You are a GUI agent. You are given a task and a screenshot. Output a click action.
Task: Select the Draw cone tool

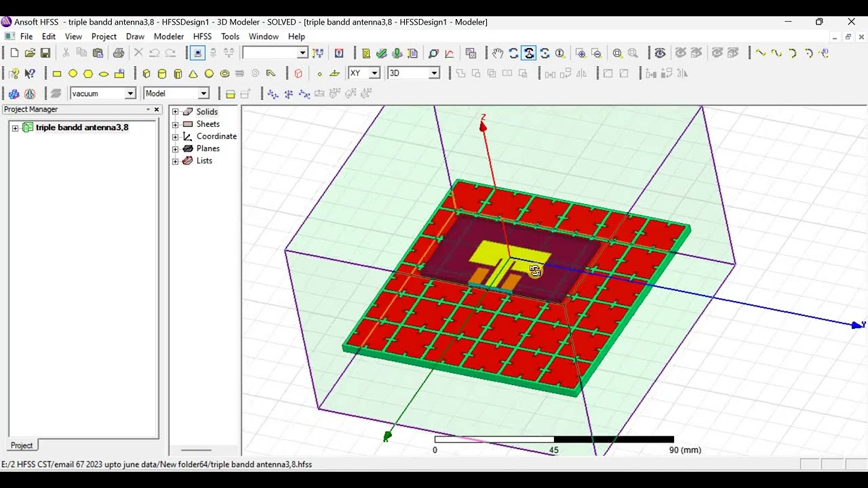[x=193, y=74]
